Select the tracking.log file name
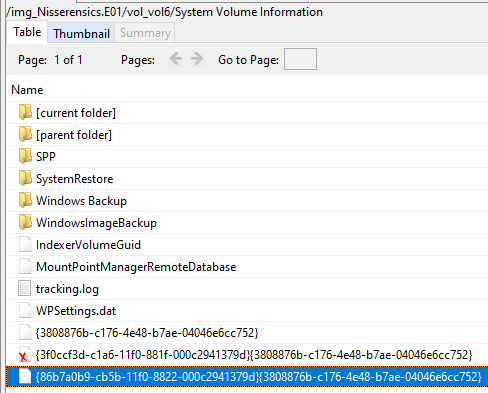Viewport: 488px width, 393px height. (x=67, y=289)
